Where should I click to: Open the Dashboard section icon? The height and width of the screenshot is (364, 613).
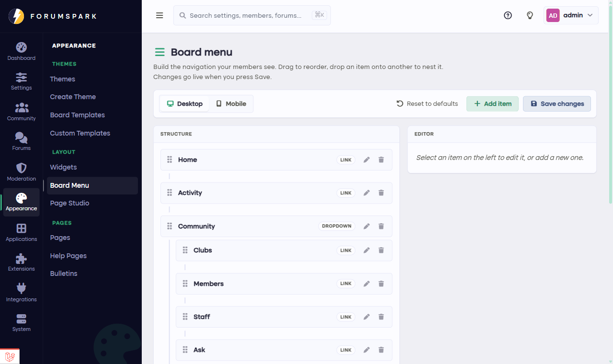pyautogui.click(x=22, y=47)
